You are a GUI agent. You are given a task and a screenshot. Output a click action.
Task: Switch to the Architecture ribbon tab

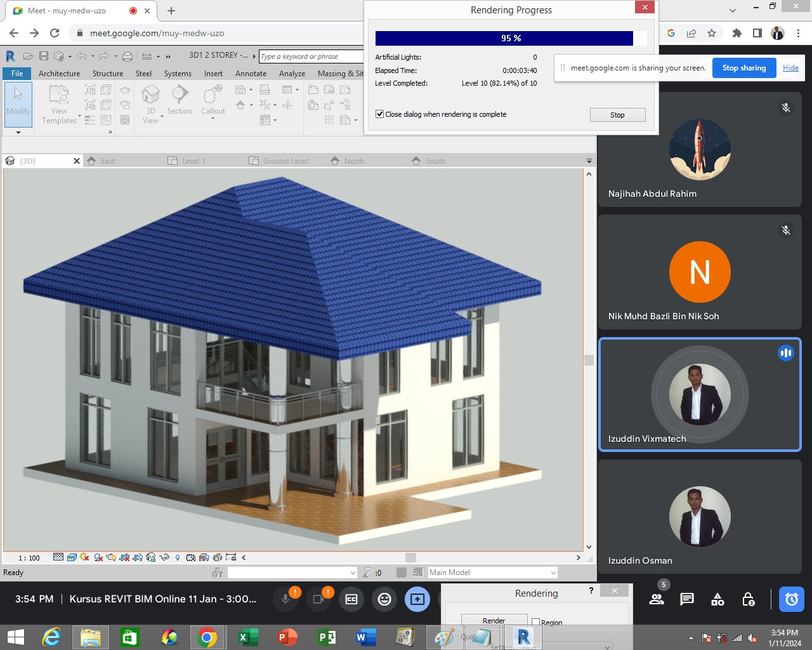click(59, 74)
